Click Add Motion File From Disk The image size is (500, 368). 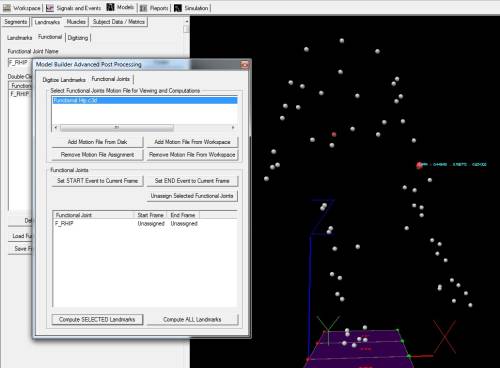[97, 142]
